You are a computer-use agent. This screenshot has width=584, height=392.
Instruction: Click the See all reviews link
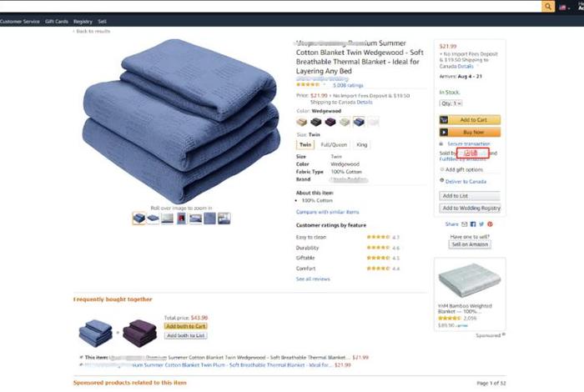[313, 279]
